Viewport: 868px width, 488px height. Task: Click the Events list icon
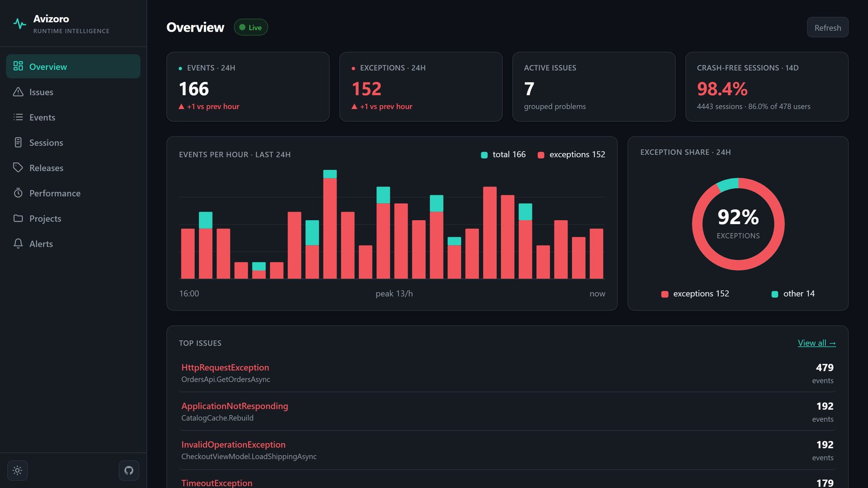(18, 117)
